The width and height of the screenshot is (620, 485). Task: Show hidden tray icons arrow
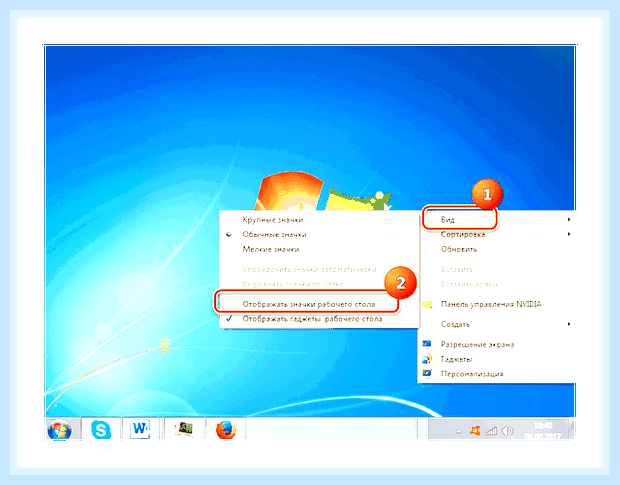coord(458,431)
